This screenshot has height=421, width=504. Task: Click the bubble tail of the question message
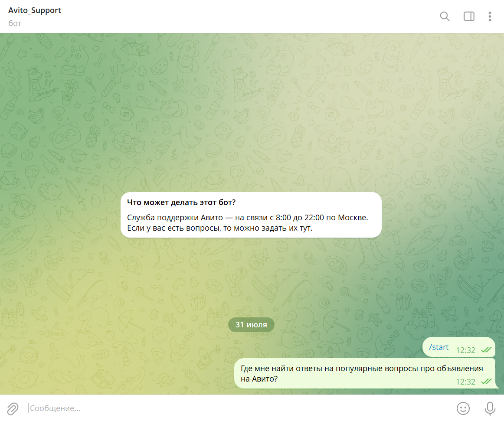[x=496, y=386]
